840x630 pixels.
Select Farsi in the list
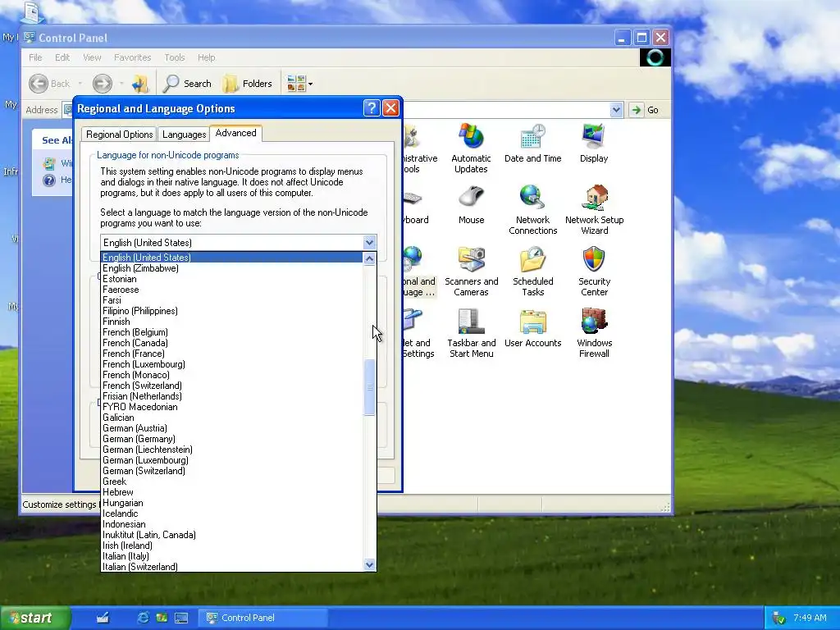(x=232, y=300)
